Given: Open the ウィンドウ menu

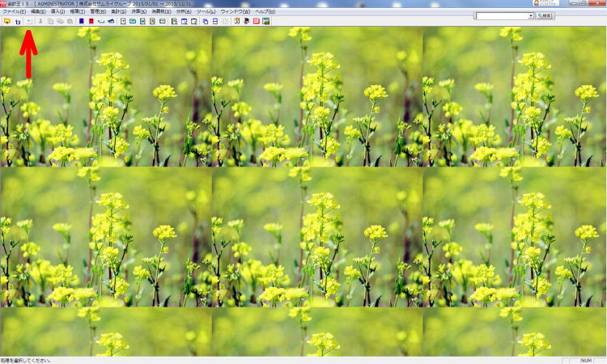Looking at the screenshot, I should pyautogui.click(x=236, y=12).
